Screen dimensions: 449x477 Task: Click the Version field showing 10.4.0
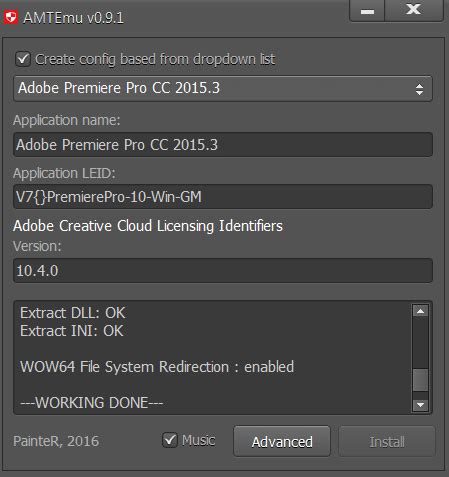[223, 270]
